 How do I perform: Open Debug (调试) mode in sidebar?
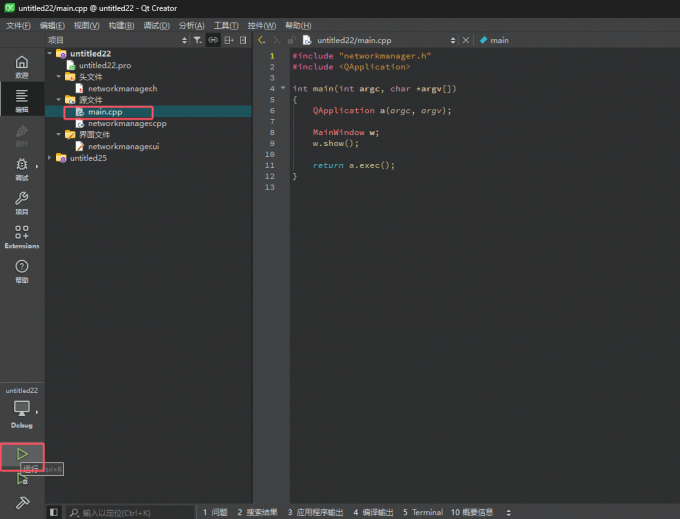[22, 169]
